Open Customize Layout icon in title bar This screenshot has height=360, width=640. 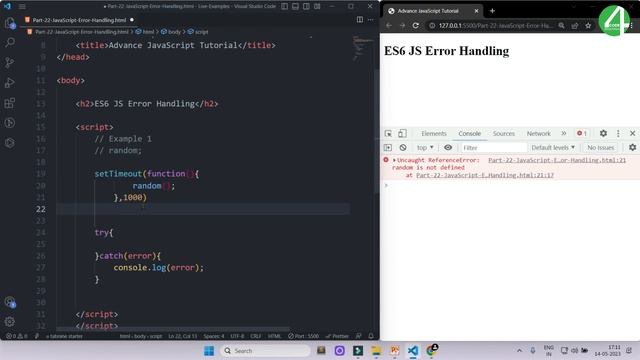pyautogui.click(x=317, y=7)
